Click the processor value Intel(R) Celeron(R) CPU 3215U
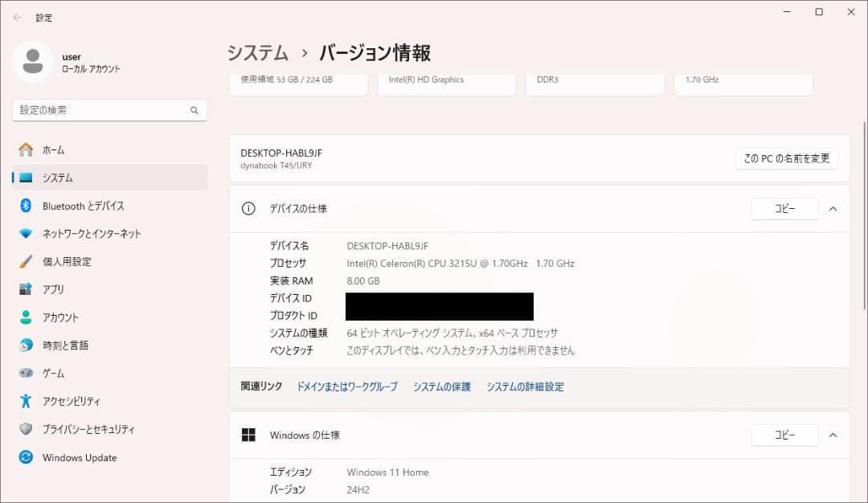 click(x=461, y=264)
